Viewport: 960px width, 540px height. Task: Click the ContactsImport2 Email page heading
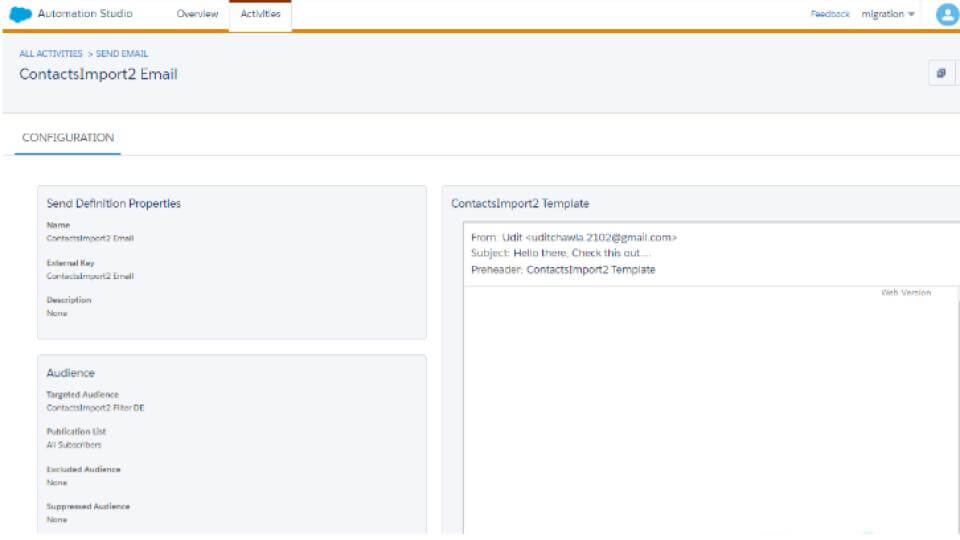pos(98,74)
